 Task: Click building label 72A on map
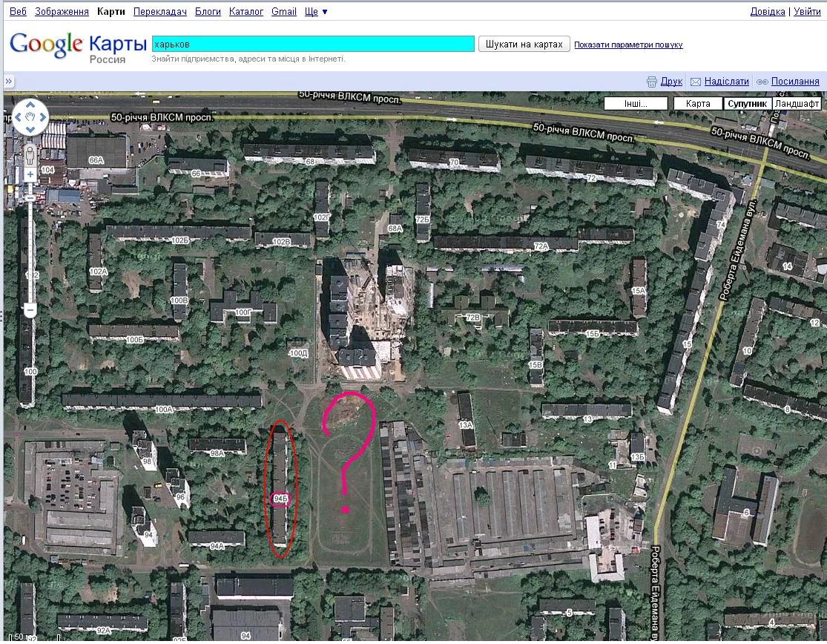point(541,246)
